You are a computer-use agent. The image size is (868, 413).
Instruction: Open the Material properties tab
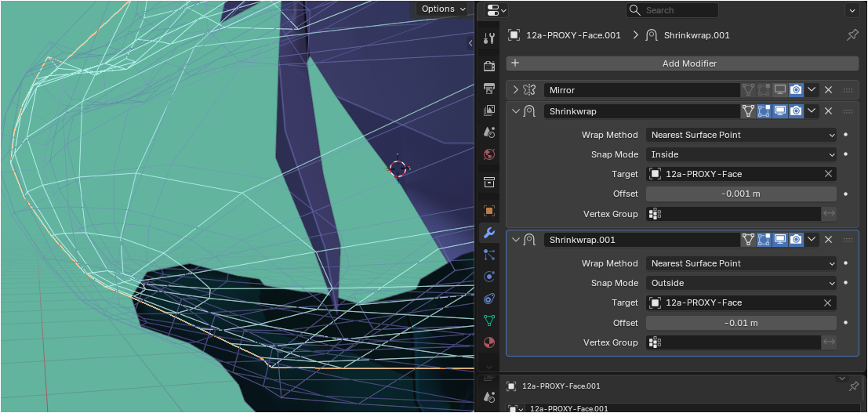[489, 342]
